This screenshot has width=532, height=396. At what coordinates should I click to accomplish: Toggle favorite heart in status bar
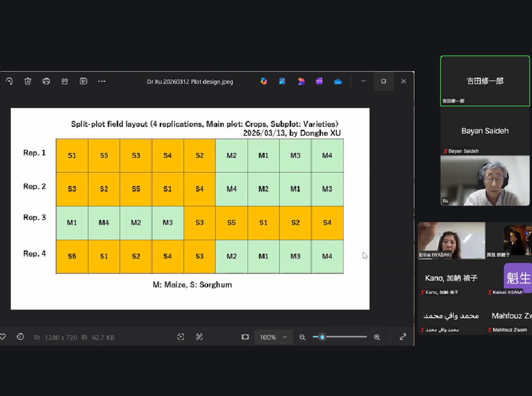coord(3,337)
